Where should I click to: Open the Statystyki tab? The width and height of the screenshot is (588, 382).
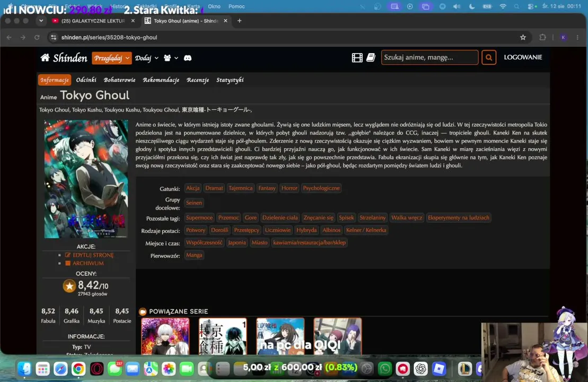[230, 80]
